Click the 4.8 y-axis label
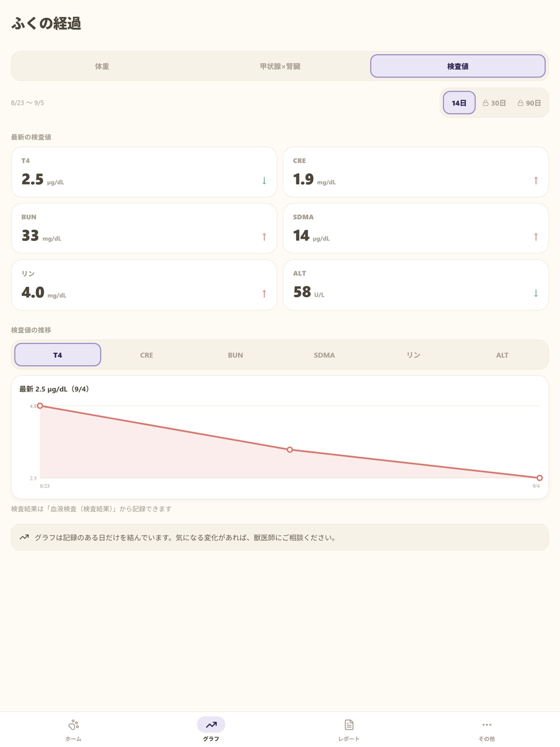The width and height of the screenshot is (560, 747). 33,406
